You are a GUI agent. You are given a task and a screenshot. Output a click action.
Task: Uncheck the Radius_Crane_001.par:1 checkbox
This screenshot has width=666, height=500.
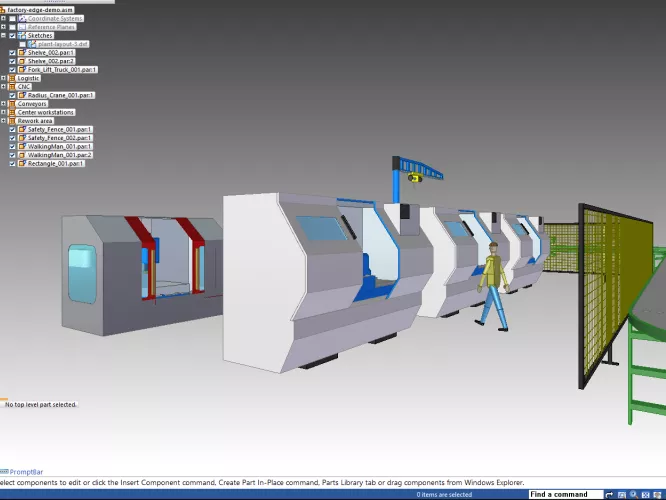(x=12, y=95)
